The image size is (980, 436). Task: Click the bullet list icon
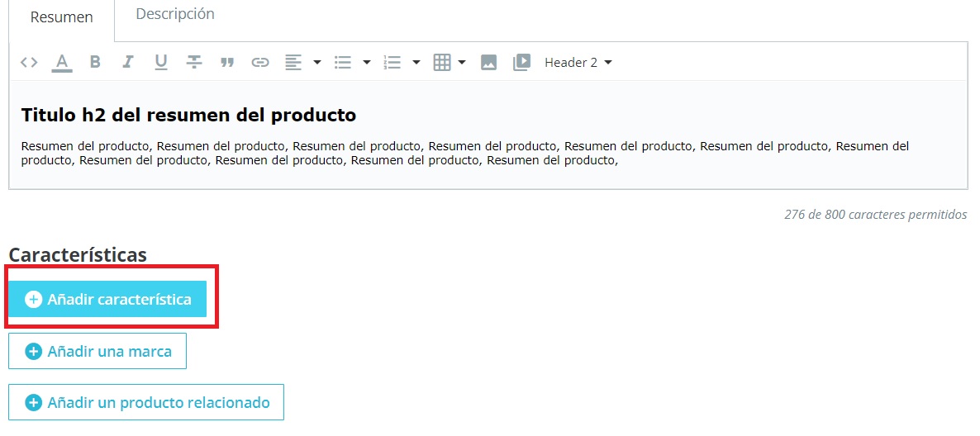coord(342,62)
